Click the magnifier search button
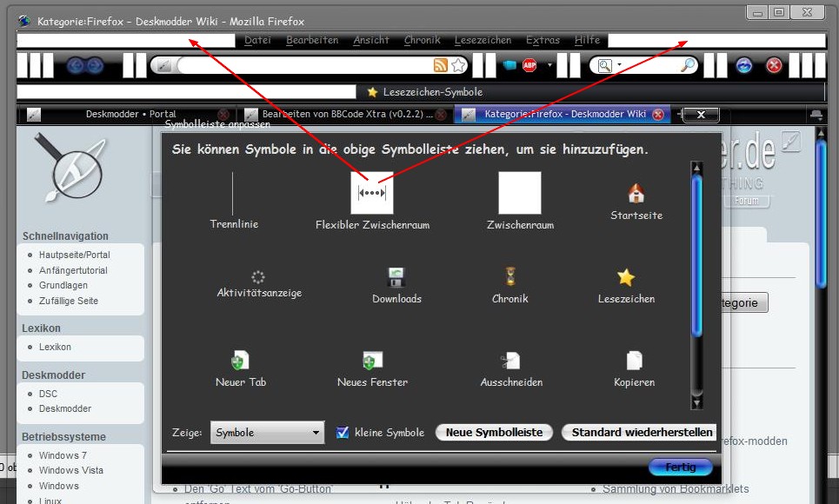 pos(688,65)
